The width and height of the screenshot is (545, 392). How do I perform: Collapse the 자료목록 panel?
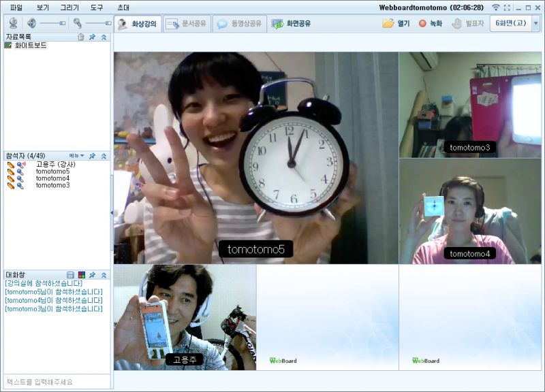pyautogui.click(x=104, y=37)
